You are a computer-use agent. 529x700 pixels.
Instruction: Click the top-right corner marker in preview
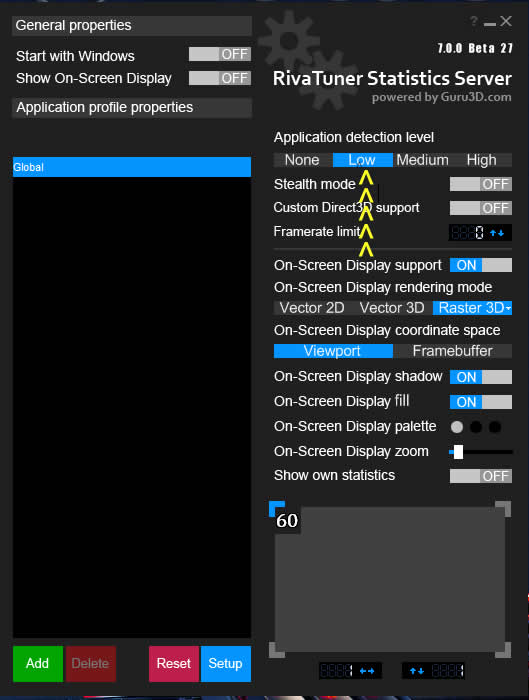point(503,509)
